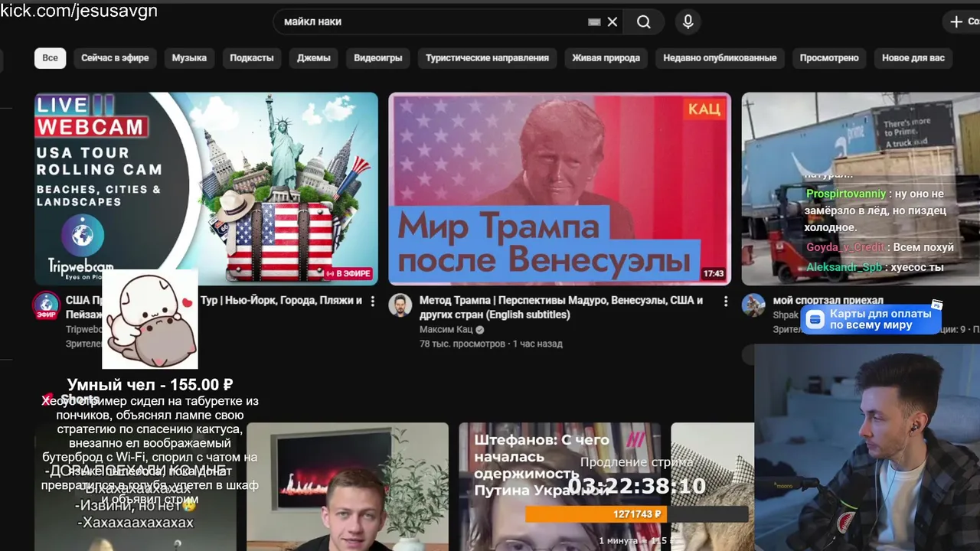Screen dimensions: 980x551
Task: Open the Максим Кац channel avatar
Action: (x=400, y=305)
